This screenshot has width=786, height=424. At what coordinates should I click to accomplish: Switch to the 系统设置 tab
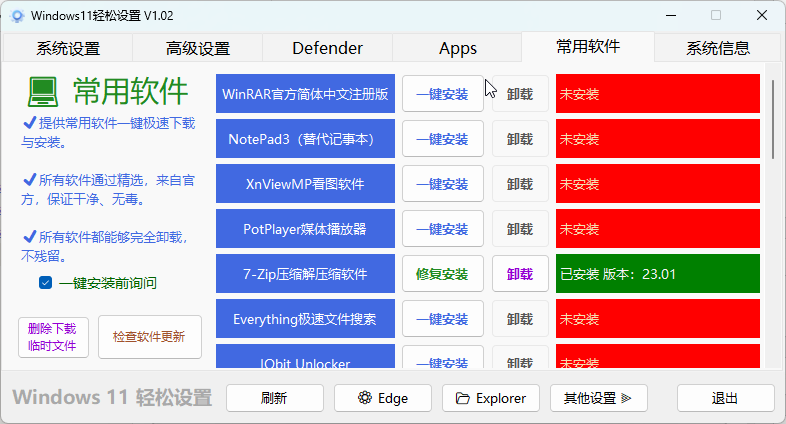(68, 48)
